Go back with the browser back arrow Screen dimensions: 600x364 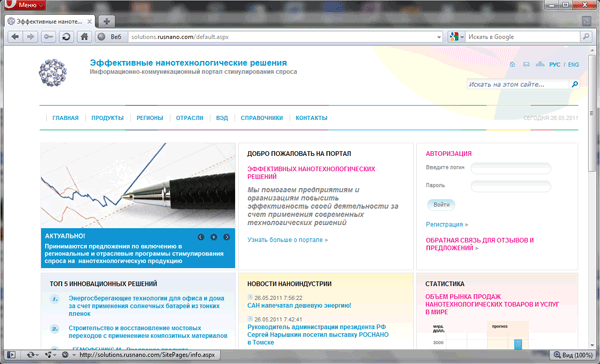pos(15,37)
